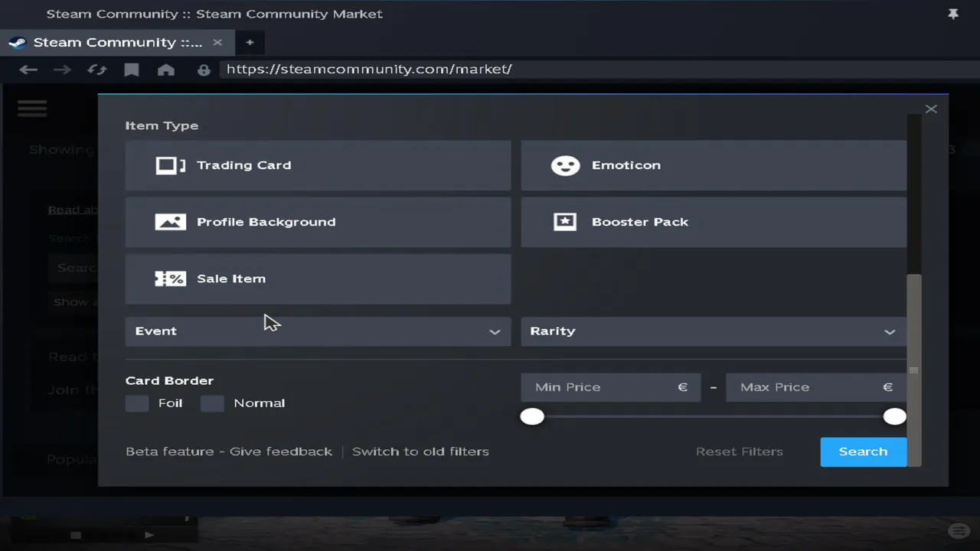Screen dimensions: 980x551
Task: Click the dialog's vertical scrollbar thumb
Action: click(913, 370)
